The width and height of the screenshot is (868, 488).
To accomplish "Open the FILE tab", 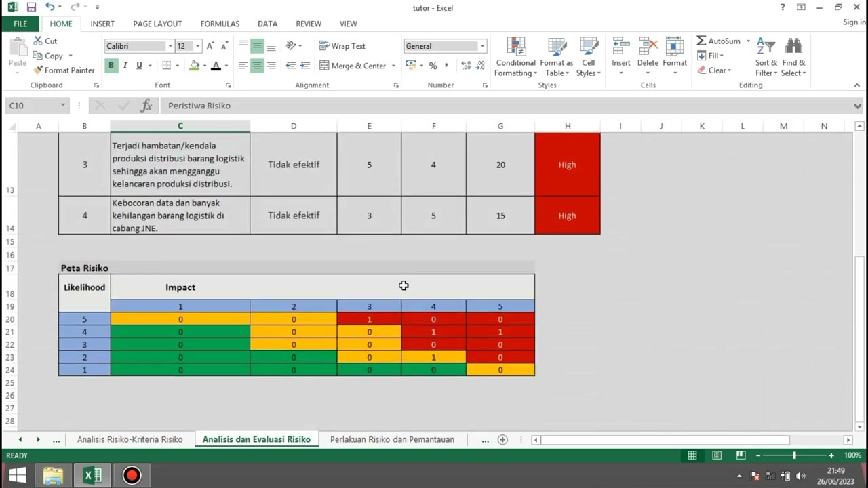I will tap(20, 24).
